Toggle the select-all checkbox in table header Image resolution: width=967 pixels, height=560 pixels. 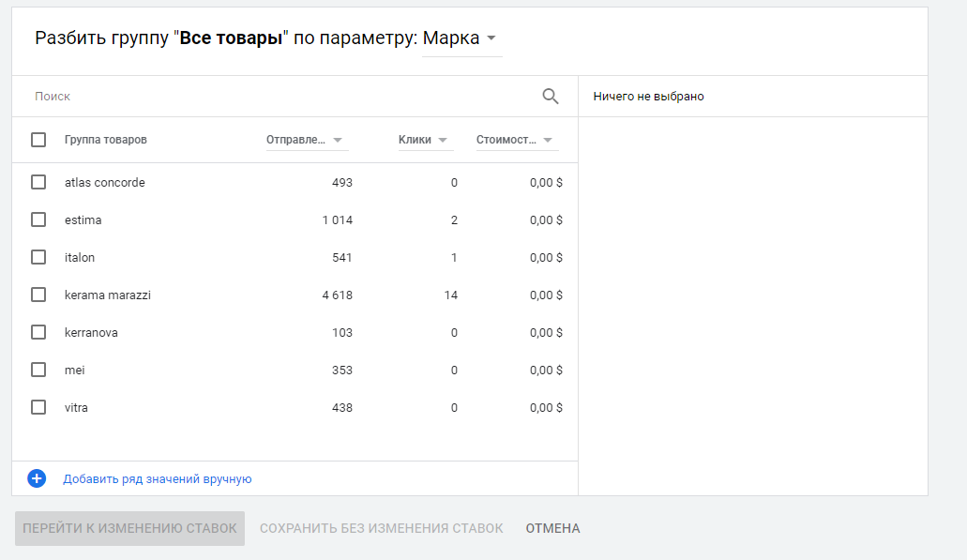click(38, 140)
